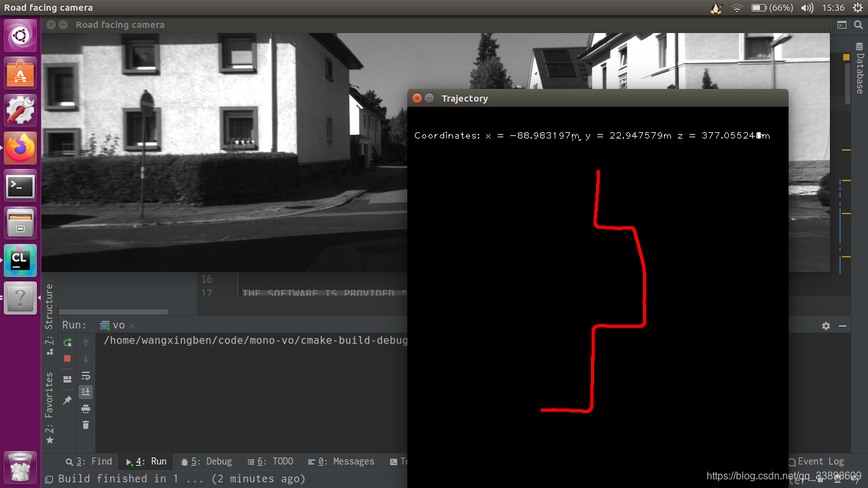
Task: Click editor line number 16
Action: 207,279
